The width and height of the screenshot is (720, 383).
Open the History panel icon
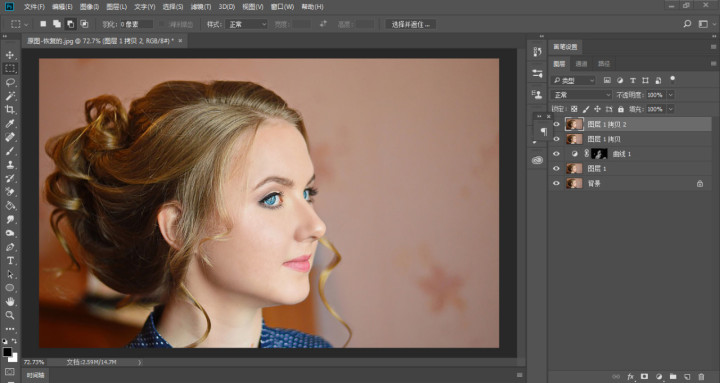tap(537, 52)
